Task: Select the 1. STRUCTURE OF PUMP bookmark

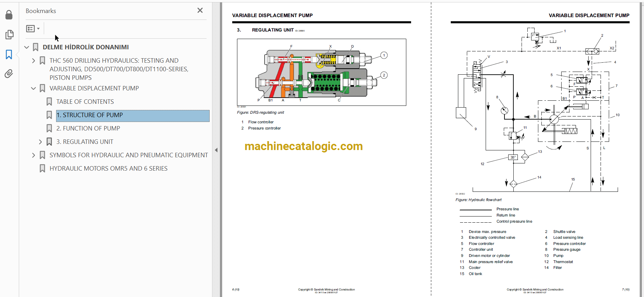Action: (133, 116)
